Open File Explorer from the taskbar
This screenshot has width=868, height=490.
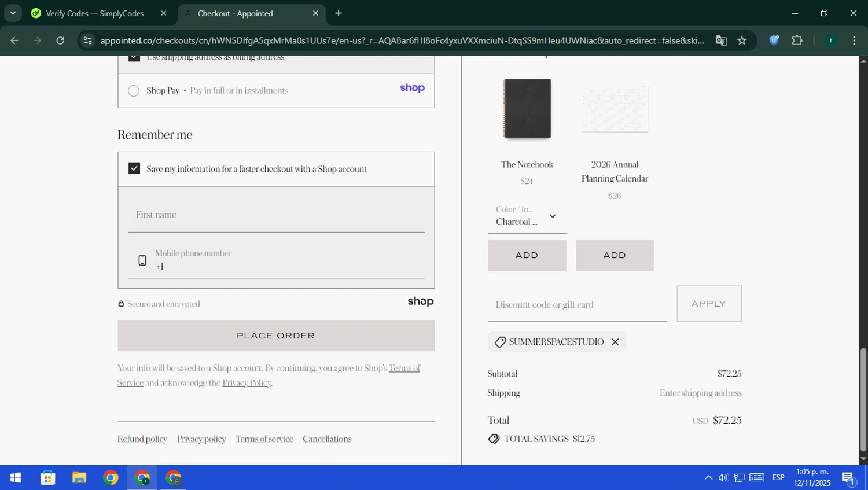79,478
